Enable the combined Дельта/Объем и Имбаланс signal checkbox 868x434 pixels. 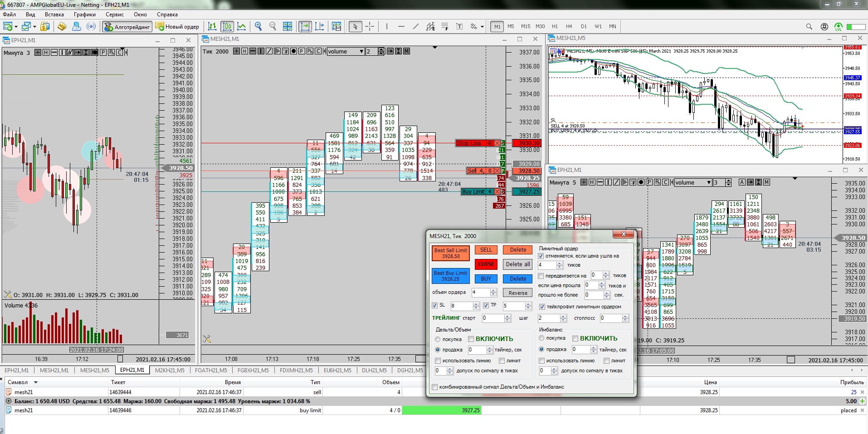(x=435, y=387)
